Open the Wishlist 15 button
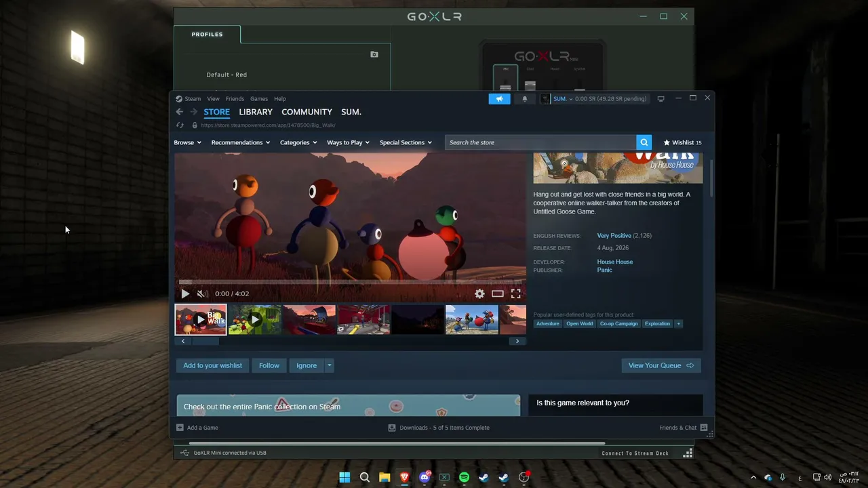868x488 pixels. click(683, 142)
